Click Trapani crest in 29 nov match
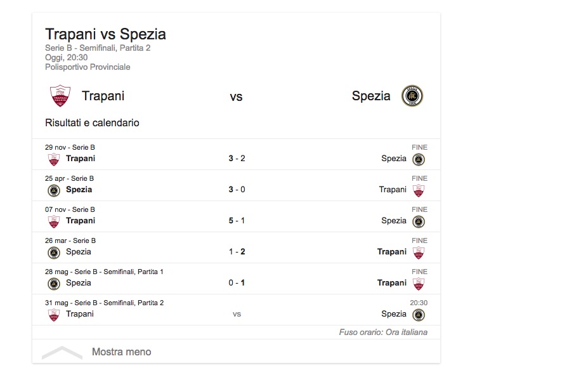The width and height of the screenshot is (588, 375). (54, 159)
